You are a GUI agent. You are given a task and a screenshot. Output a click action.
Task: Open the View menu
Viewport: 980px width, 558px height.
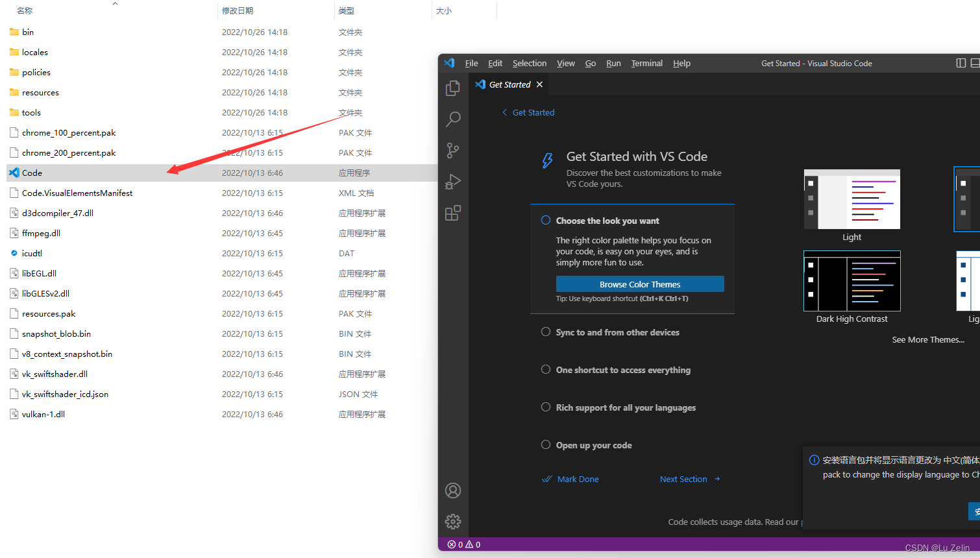pos(566,63)
